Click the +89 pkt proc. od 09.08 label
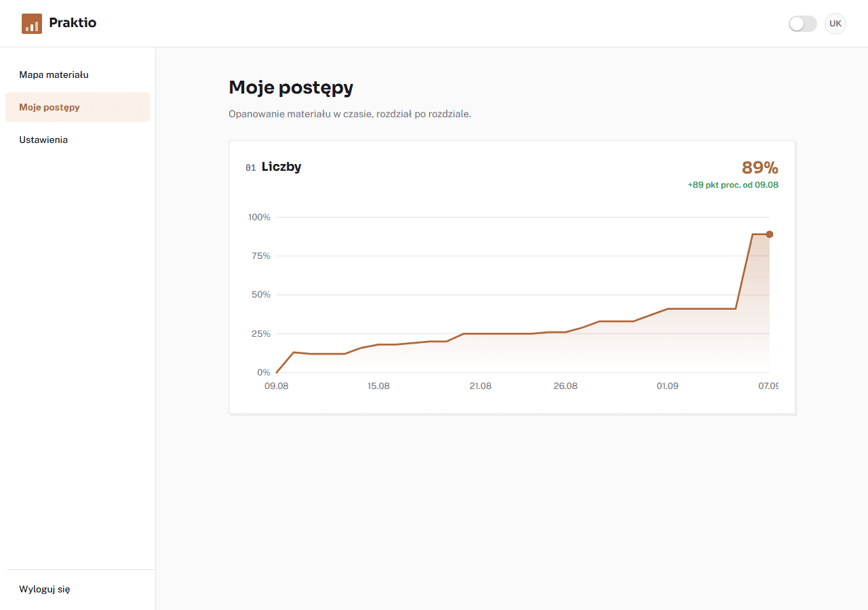The height and width of the screenshot is (610, 868). [733, 184]
